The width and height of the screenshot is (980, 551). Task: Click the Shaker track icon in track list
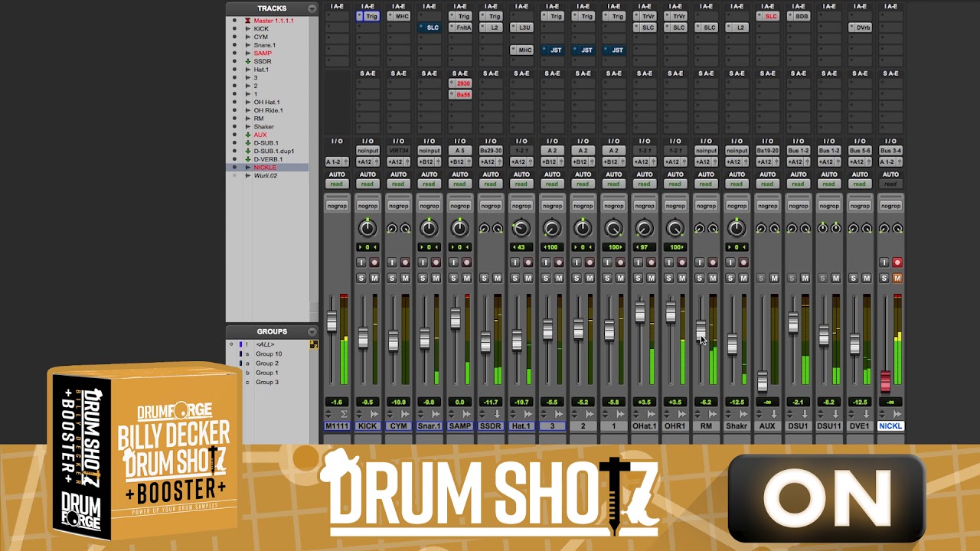click(248, 127)
